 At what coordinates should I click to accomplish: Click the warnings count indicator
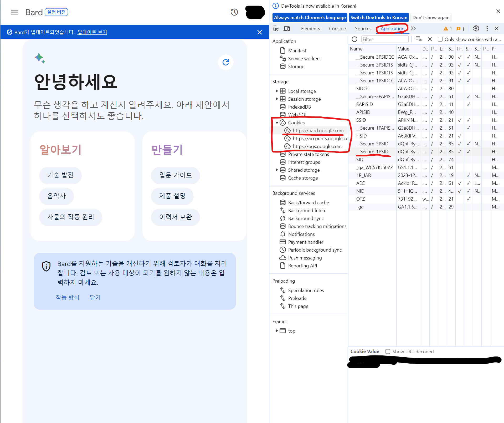tap(448, 29)
